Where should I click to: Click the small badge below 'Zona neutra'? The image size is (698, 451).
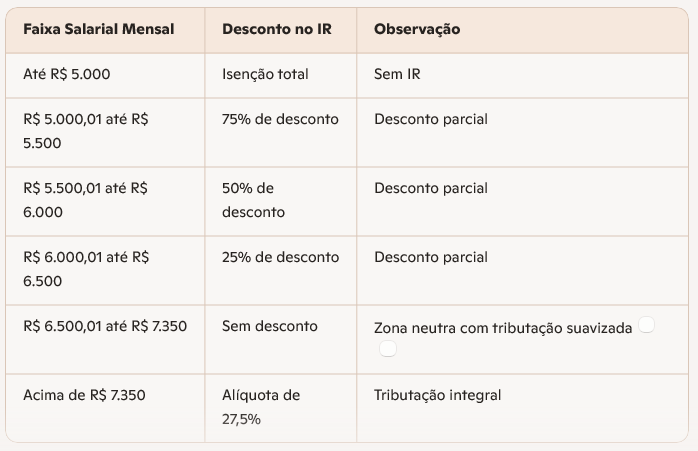click(388, 348)
